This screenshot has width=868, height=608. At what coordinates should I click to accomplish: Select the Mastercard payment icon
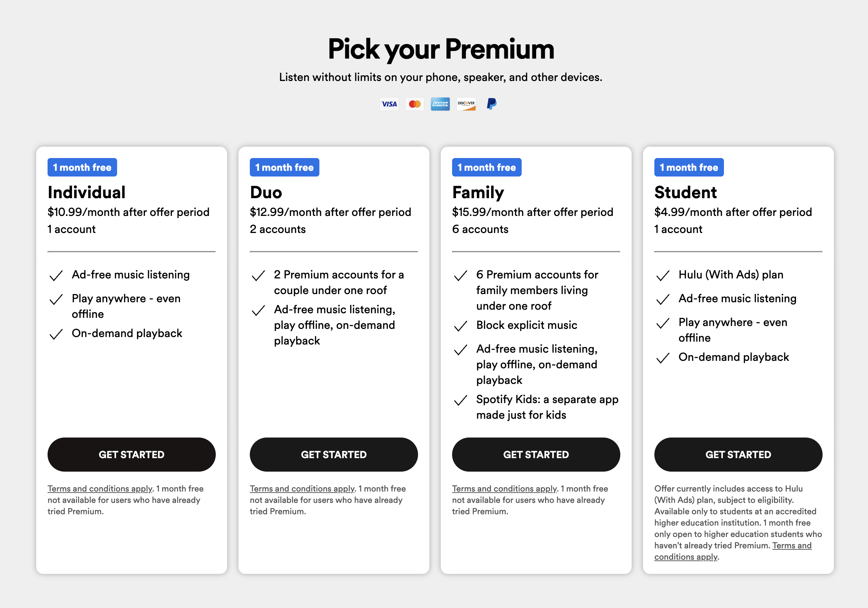click(415, 104)
